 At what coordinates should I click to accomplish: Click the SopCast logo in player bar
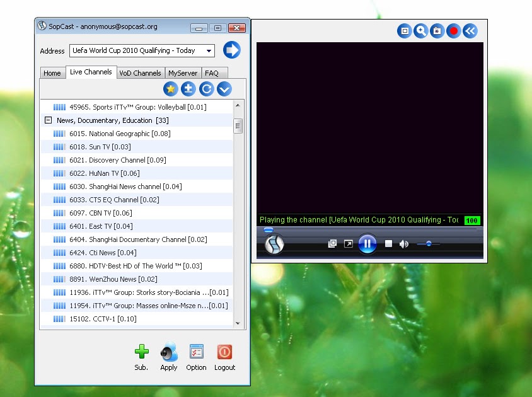click(x=274, y=245)
